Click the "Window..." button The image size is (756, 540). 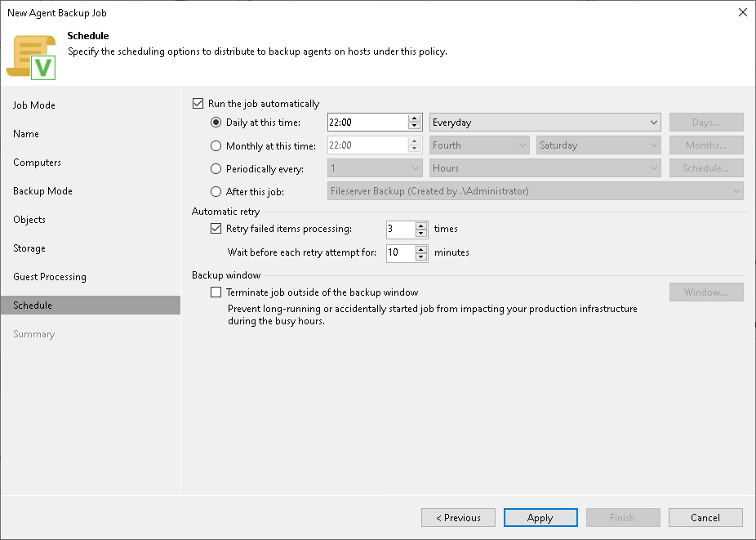coord(705,292)
